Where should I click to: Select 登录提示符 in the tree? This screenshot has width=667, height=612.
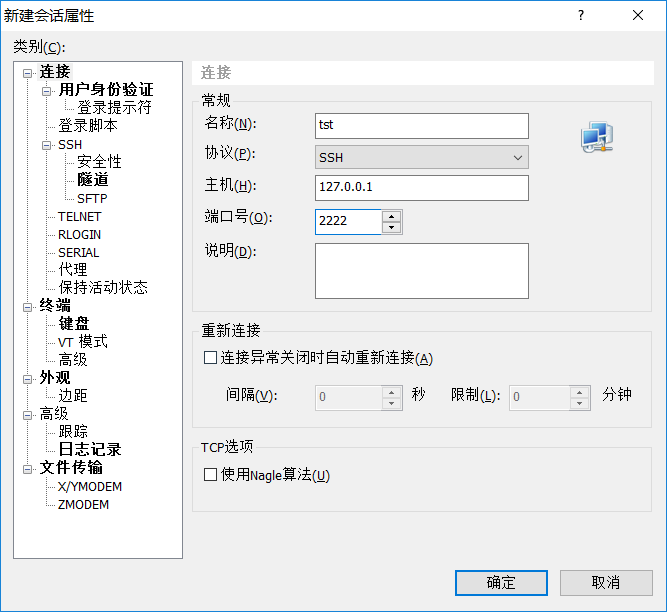[114, 108]
